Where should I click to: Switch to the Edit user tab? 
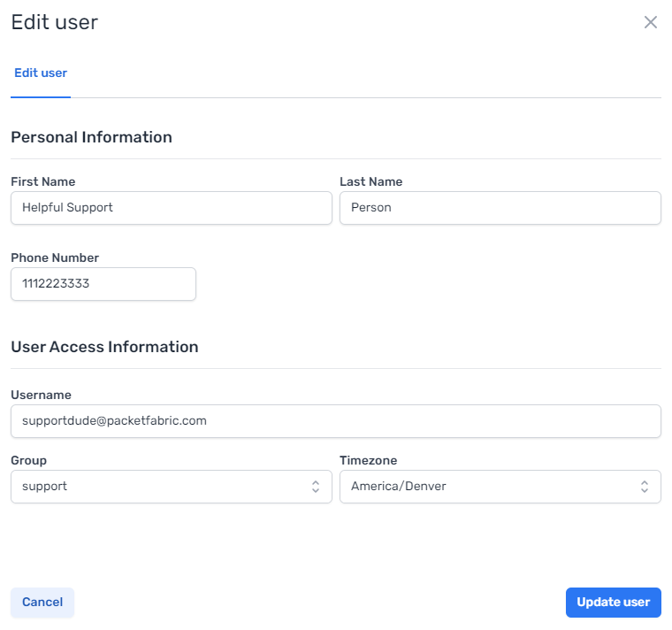41,73
